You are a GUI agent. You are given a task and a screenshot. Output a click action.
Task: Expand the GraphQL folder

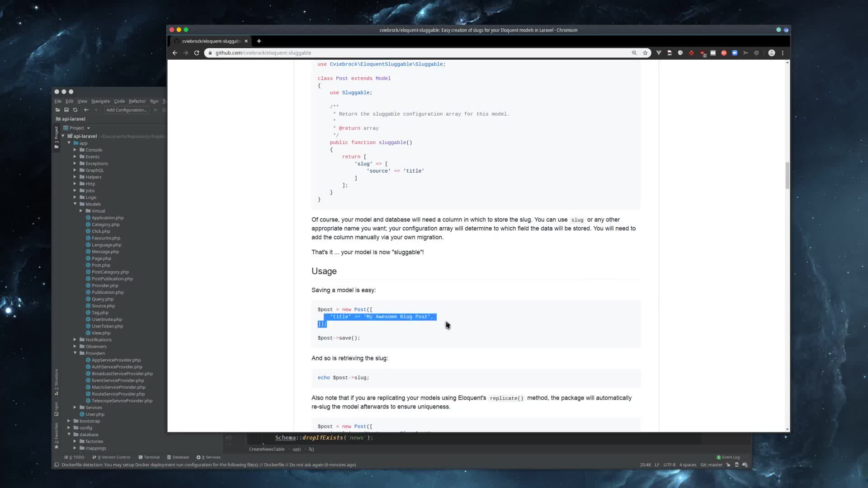75,170
